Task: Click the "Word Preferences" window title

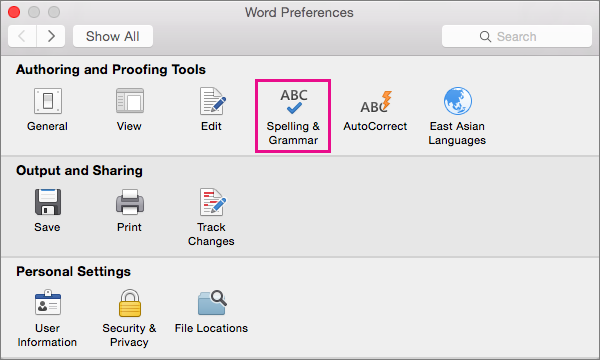Action: (299, 12)
